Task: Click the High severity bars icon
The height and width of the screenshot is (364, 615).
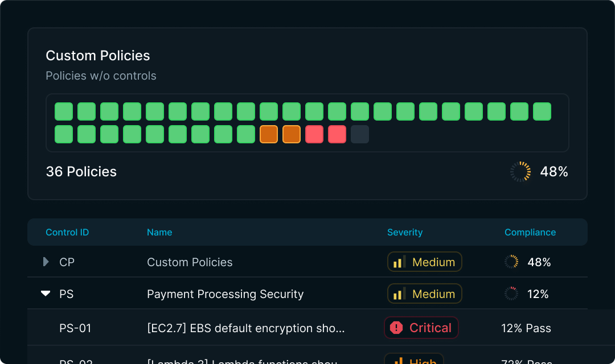Action: click(399, 361)
